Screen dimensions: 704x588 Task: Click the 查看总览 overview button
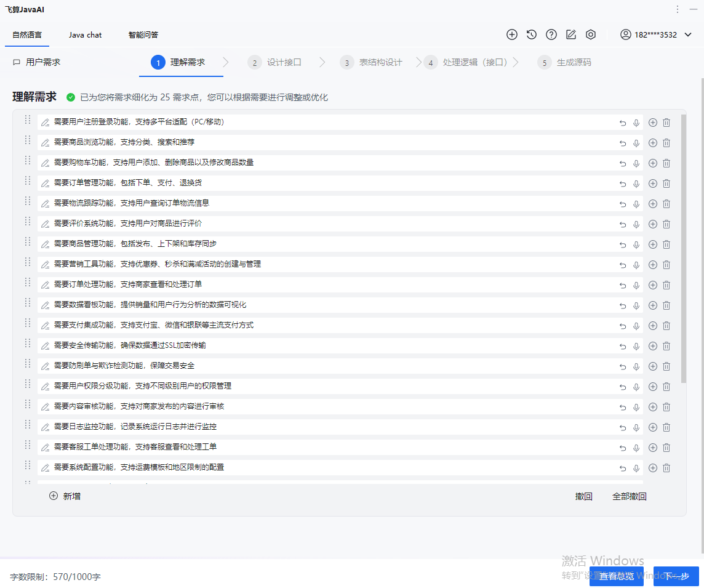[x=617, y=576]
